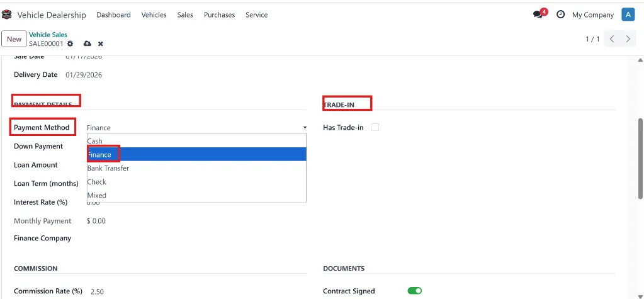Choose Check payment option
644x299 pixels.
pyautogui.click(x=196, y=181)
